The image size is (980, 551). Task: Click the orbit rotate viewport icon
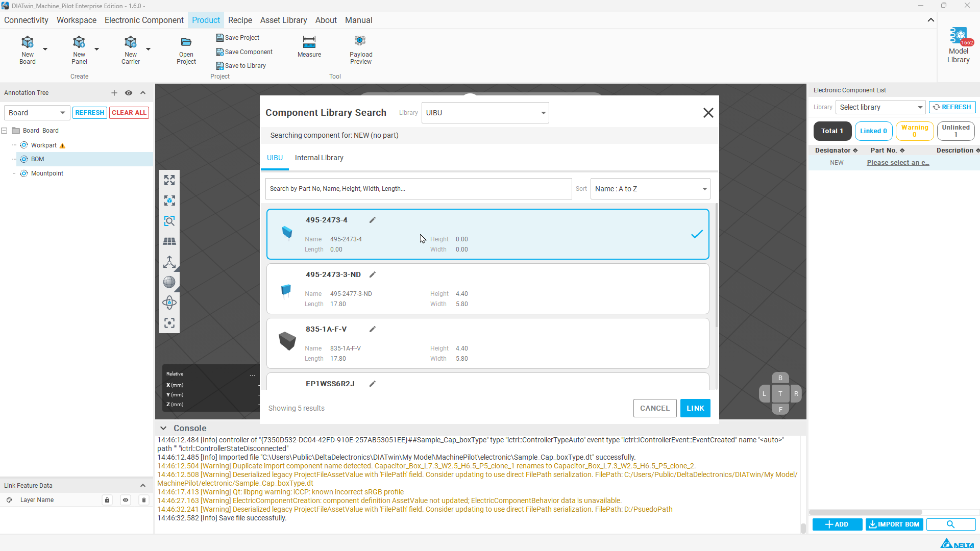(x=169, y=303)
